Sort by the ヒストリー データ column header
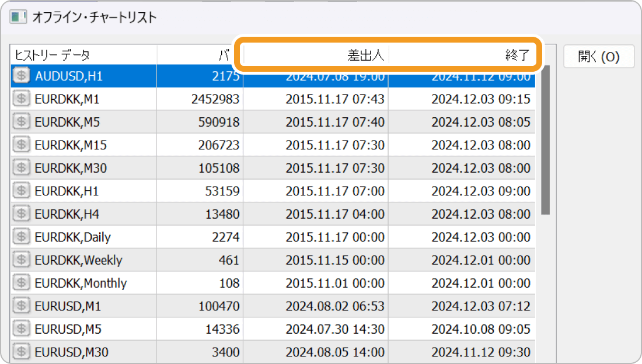Screen dimensions: 642x364 tap(83, 55)
